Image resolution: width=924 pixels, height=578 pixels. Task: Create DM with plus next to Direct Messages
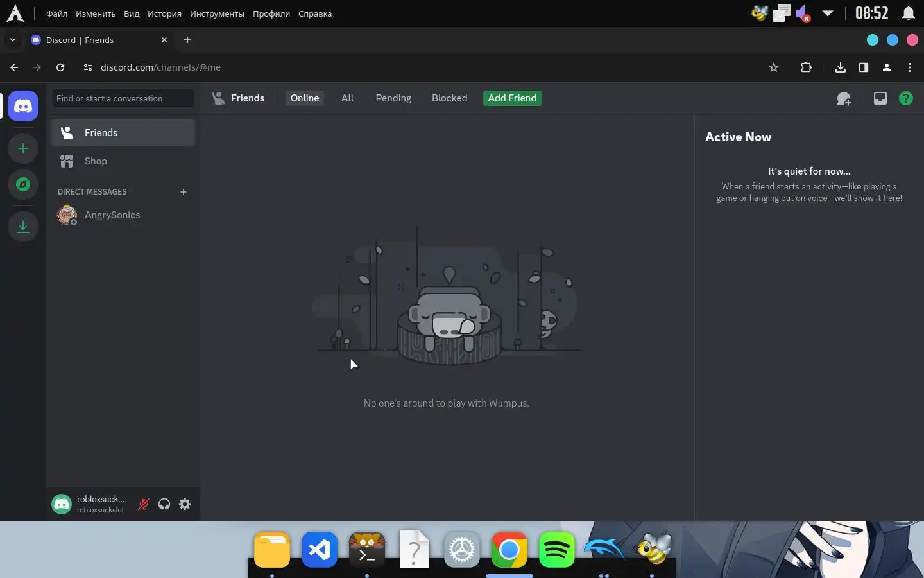tap(184, 192)
